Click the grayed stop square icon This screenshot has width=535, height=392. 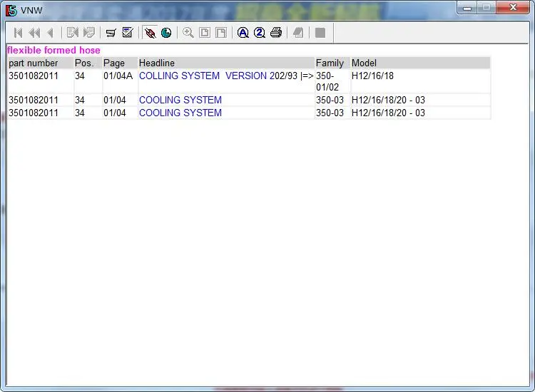coord(320,33)
